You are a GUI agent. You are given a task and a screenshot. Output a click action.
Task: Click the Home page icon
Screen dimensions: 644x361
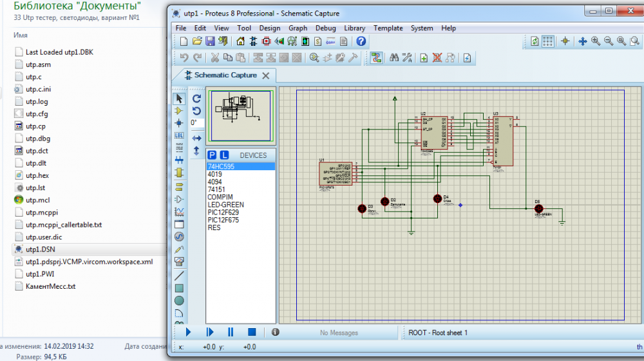pyautogui.click(x=240, y=41)
